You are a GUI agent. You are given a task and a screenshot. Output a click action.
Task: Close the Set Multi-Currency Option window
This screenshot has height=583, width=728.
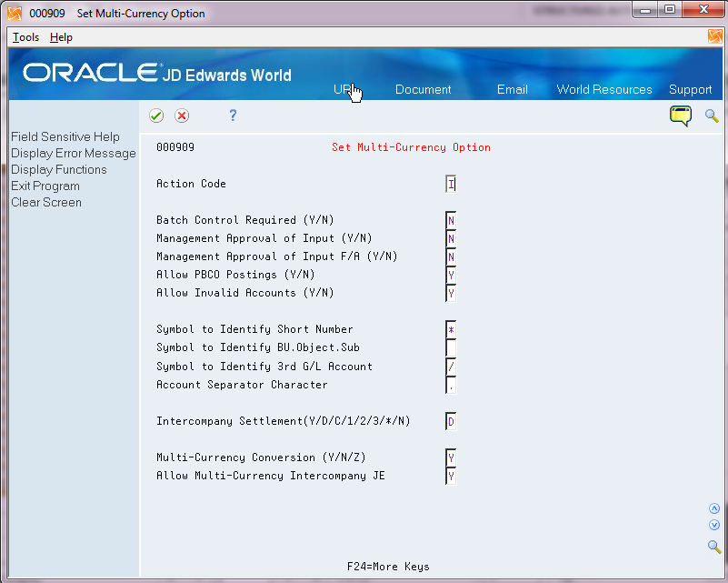point(703,10)
